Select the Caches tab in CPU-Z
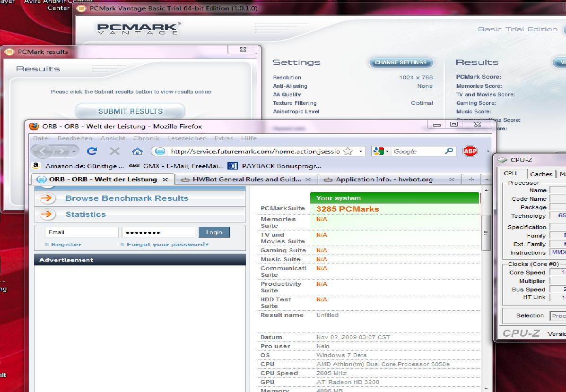 (x=541, y=174)
